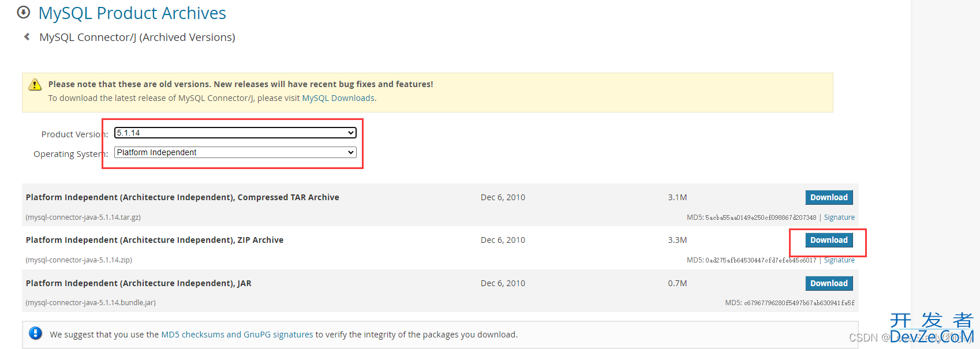
Task: Download the Compressed TAR Archive
Action: click(x=829, y=197)
